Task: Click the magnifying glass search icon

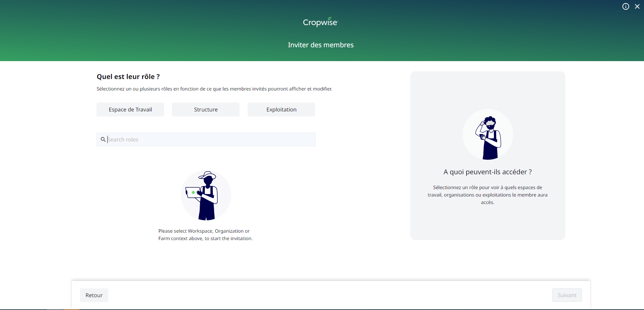Action: (x=103, y=139)
